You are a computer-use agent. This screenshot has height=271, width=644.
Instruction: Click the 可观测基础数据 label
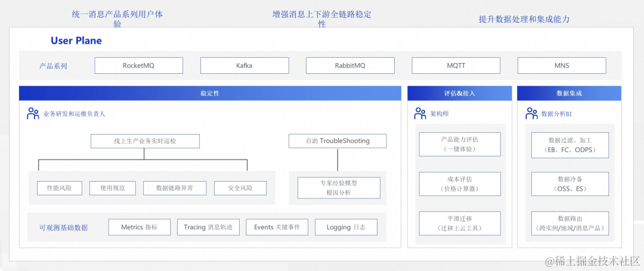coord(63,228)
